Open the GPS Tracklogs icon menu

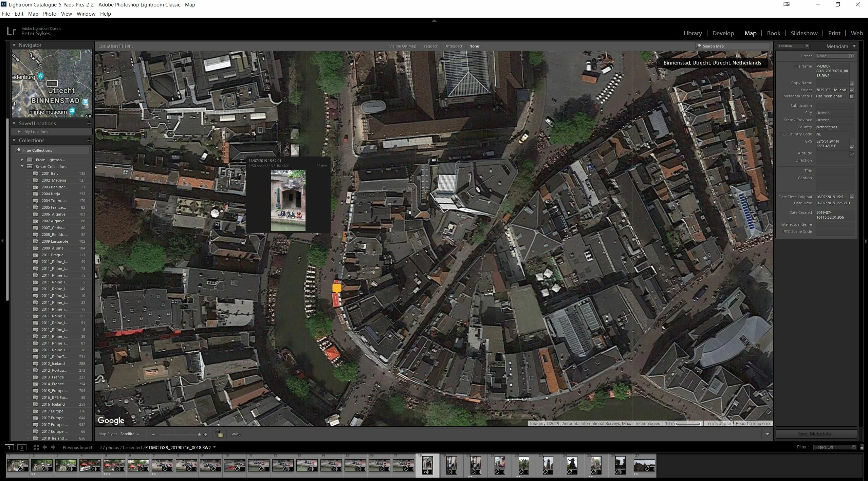[235, 434]
